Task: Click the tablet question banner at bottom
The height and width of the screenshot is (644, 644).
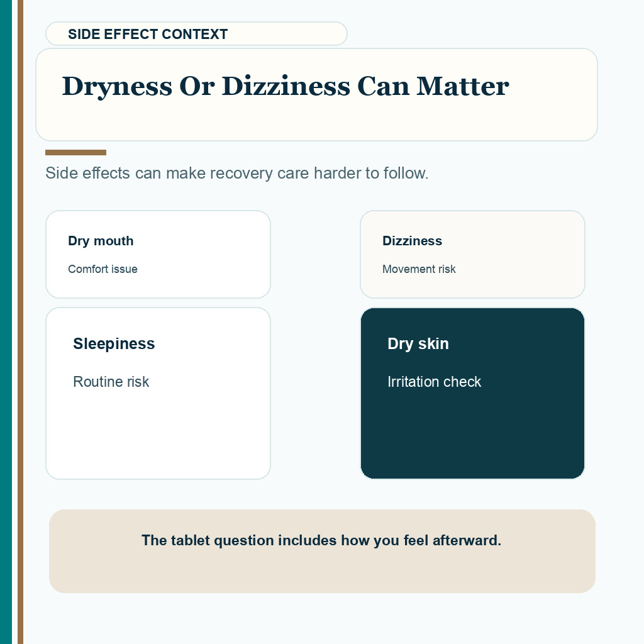Action: (323, 551)
